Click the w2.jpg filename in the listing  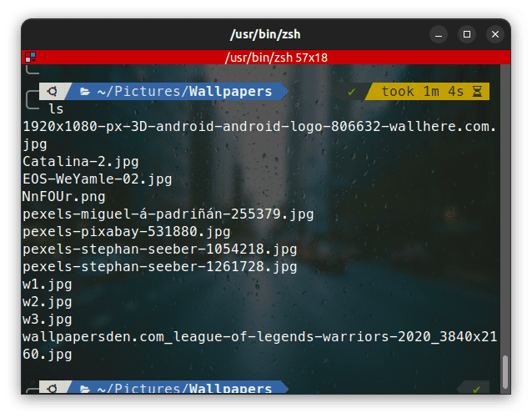[x=48, y=301]
